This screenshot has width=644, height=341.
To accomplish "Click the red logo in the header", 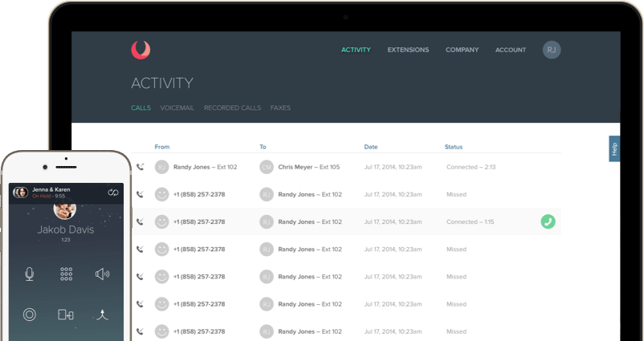I will click(141, 50).
